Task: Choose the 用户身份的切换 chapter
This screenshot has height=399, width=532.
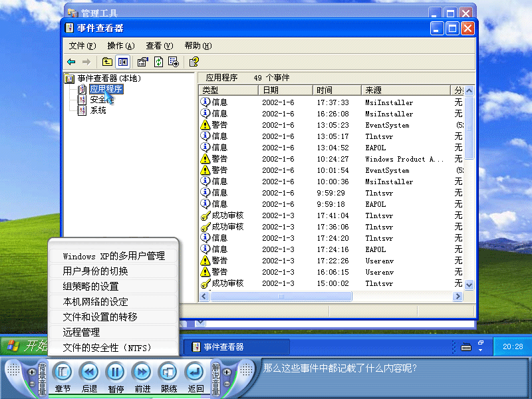Action: click(114, 271)
